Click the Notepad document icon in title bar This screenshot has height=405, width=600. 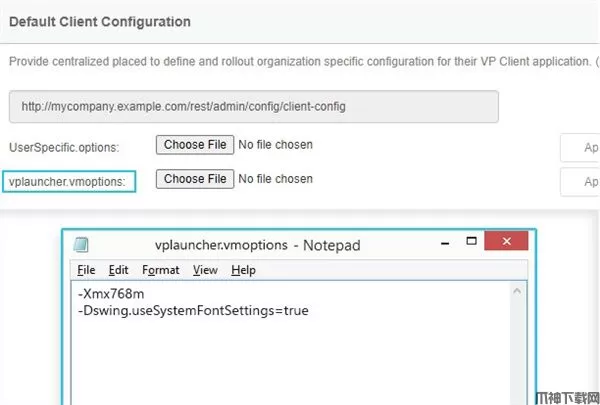tap(81, 245)
